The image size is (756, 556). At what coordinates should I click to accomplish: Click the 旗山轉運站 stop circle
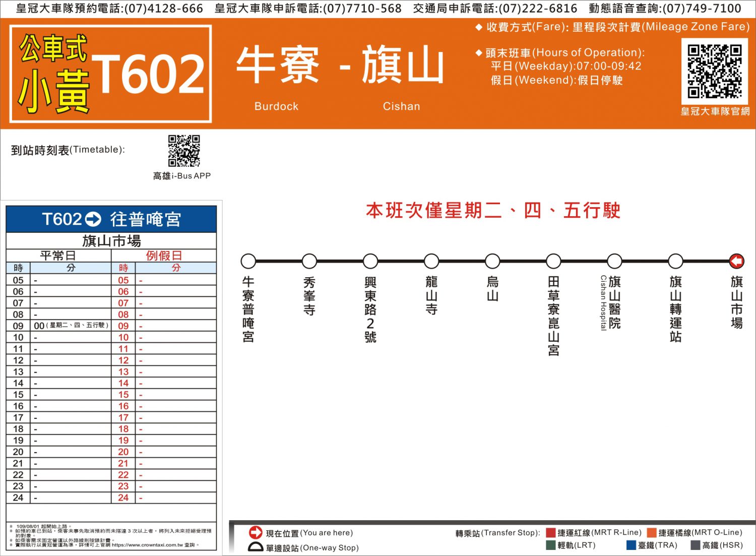(675, 261)
